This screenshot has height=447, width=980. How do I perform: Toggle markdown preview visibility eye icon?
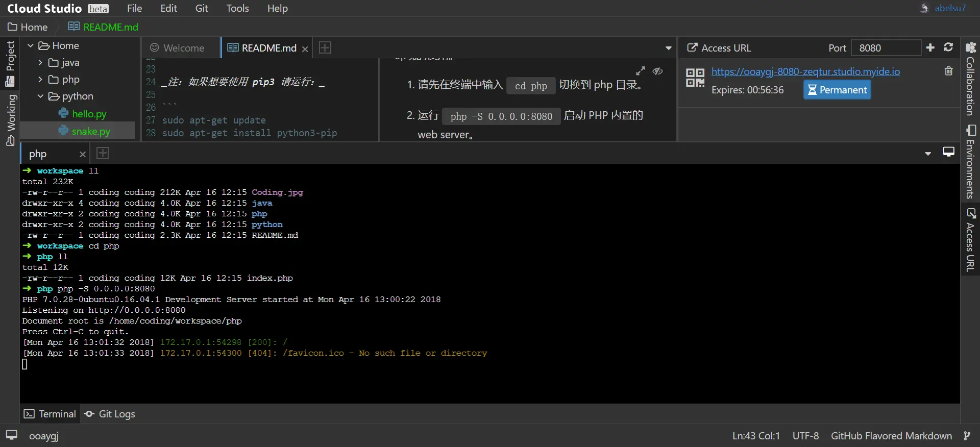click(x=657, y=71)
